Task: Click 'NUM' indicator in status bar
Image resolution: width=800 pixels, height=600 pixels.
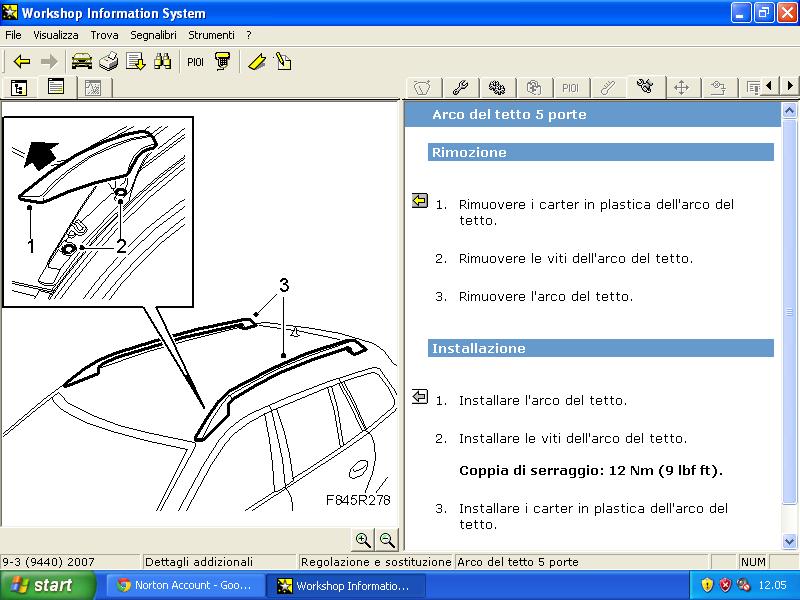Action: click(x=753, y=562)
